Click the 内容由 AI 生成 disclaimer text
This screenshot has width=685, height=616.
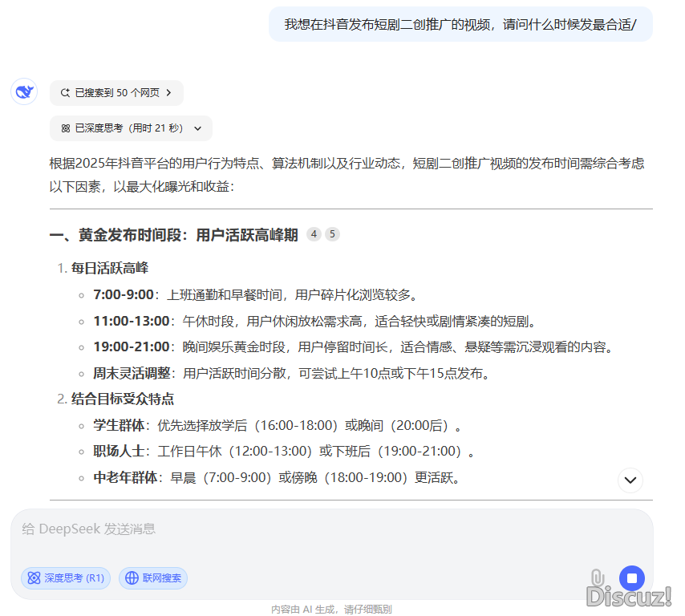[331, 610]
